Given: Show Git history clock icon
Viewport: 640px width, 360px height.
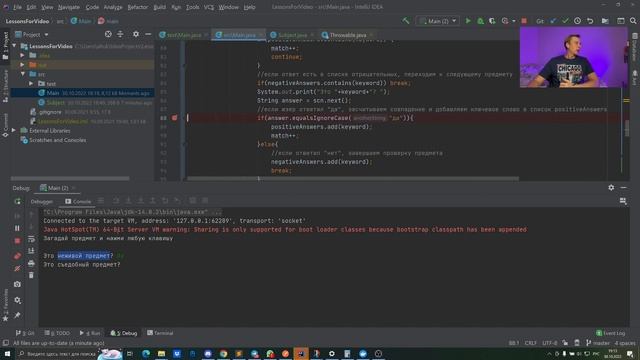Looking at the screenshot, I should [x=578, y=21].
